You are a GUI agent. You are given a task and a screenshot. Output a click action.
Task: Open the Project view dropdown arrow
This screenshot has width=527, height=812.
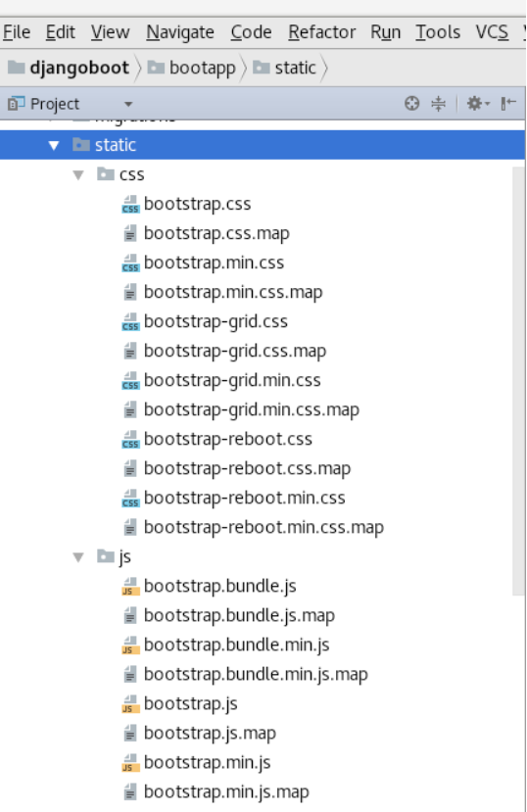128,104
